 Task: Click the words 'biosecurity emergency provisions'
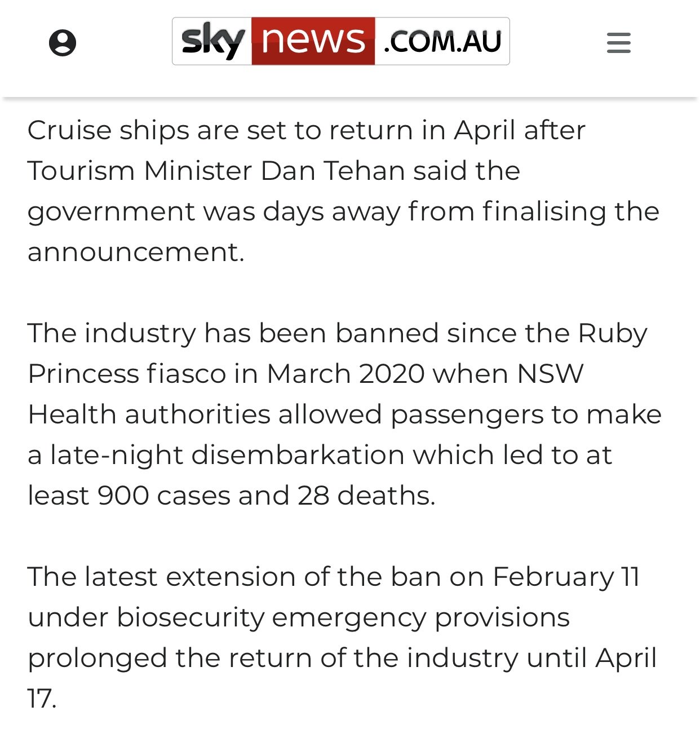[x=343, y=618]
